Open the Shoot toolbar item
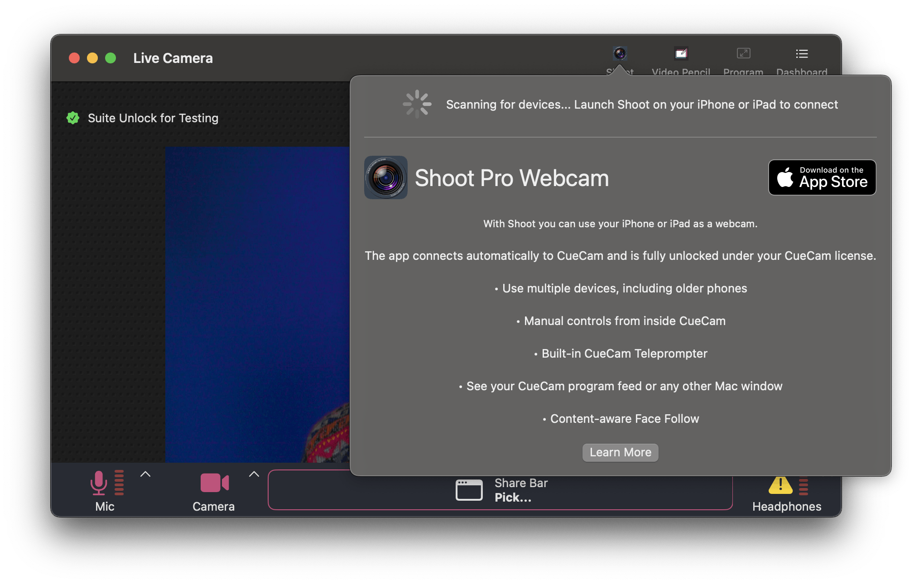The image size is (924, 584). pyautogui.click(x=620, y=54)
